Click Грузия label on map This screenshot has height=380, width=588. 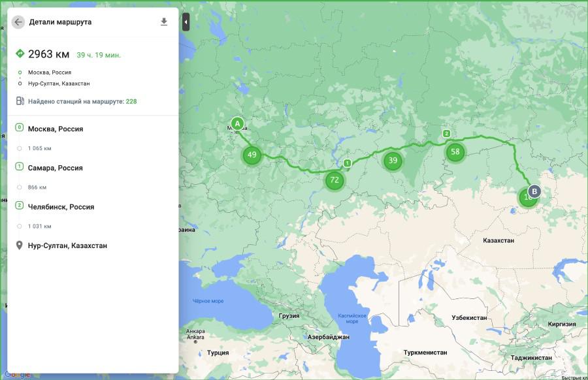click(x=289, y=316)
